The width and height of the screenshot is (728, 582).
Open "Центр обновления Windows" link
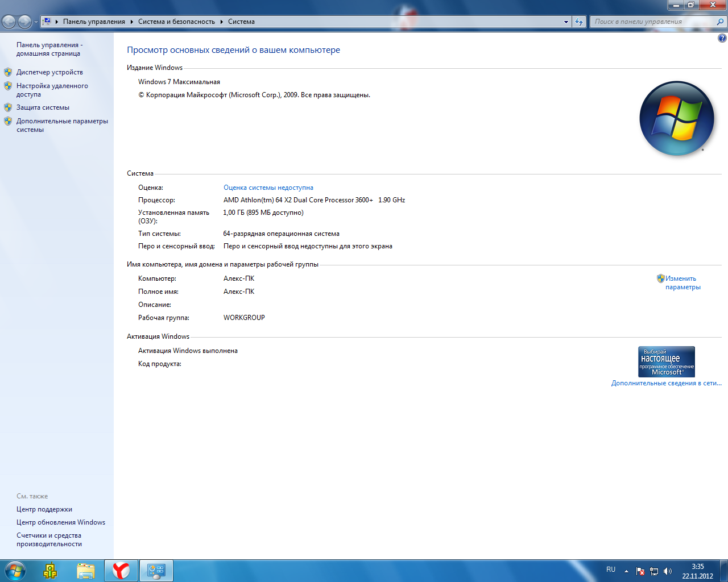[x=61, y=522]
